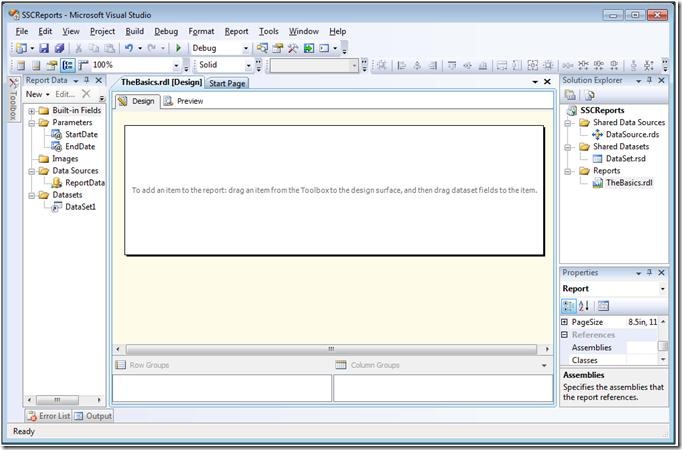Open the Toolbox side tab
Screen dimensions: 682x450
point(13,99)
